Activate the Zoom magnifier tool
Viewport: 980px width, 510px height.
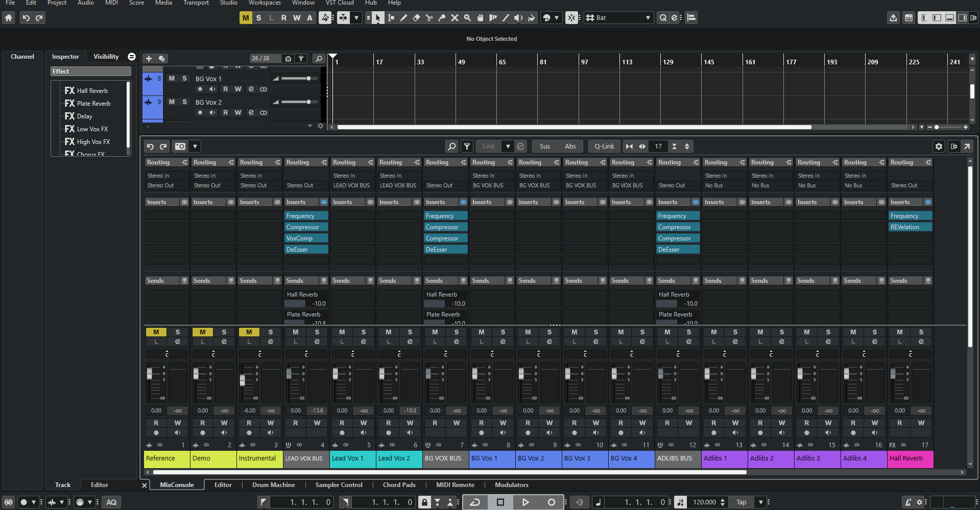tap(467, 18)
